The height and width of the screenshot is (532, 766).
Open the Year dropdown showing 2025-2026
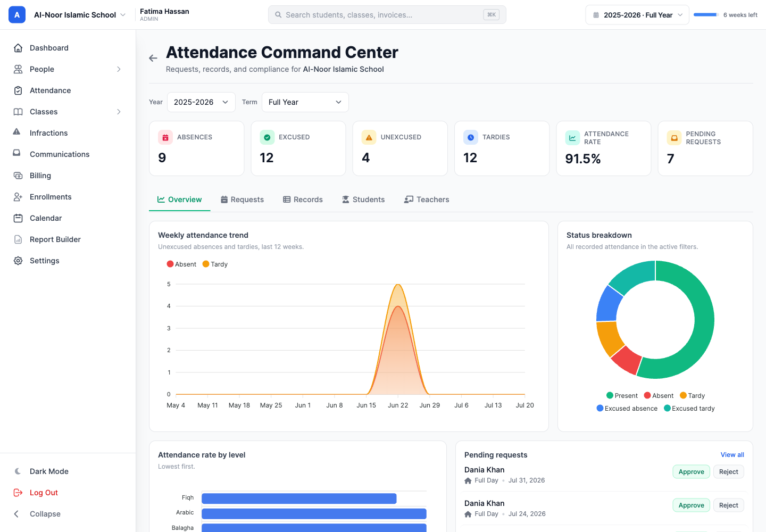coord(201,102)
